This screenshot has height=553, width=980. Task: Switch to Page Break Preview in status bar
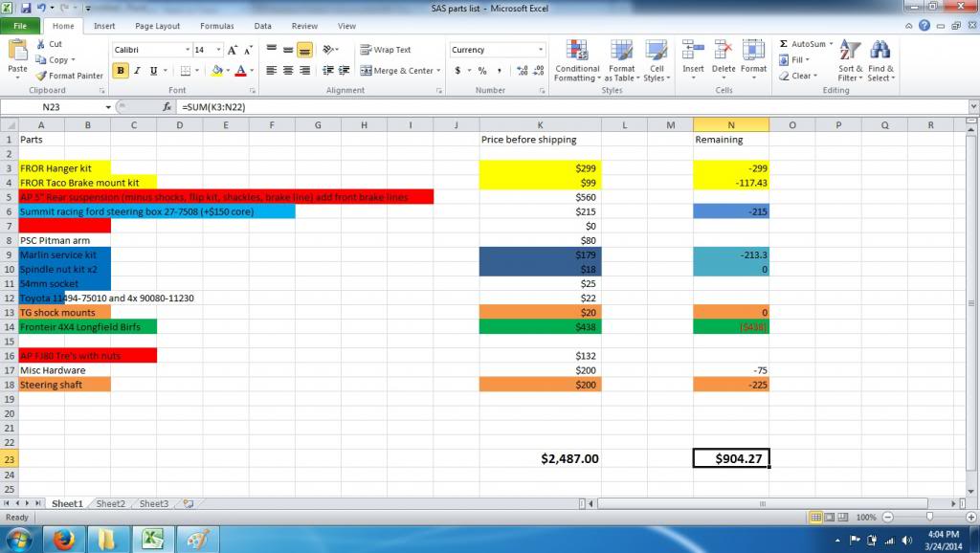pos(843,518)
